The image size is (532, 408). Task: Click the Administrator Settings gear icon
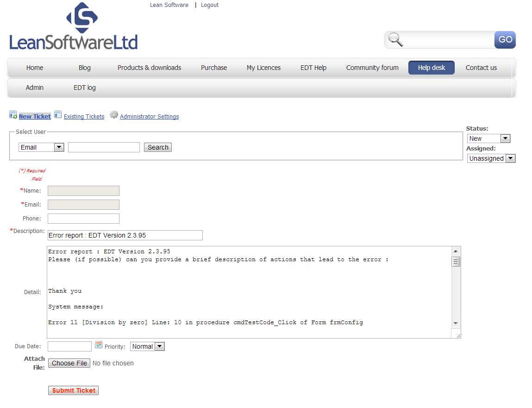pos(114,115)
